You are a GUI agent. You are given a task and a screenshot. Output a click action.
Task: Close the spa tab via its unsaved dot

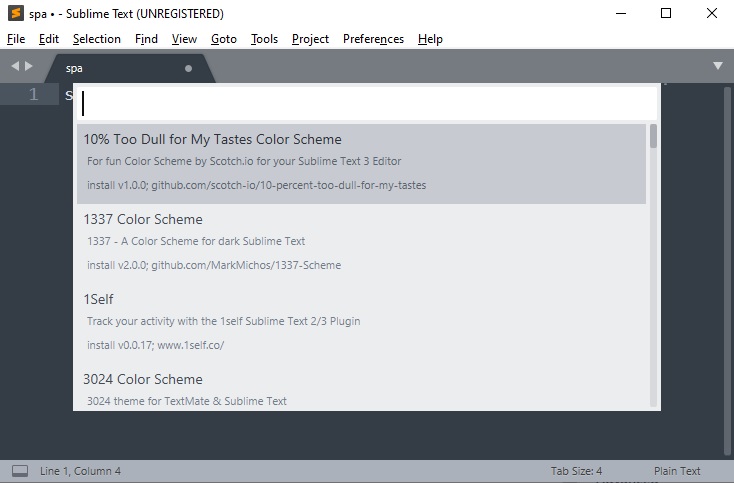click(188, 68)
